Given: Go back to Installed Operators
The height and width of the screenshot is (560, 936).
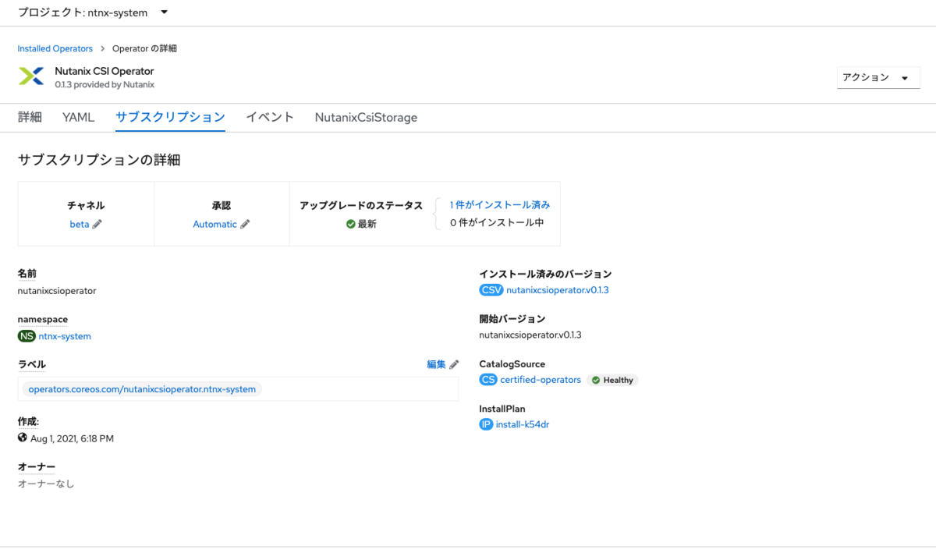Looking at the screenshot, I should (55, 48).
